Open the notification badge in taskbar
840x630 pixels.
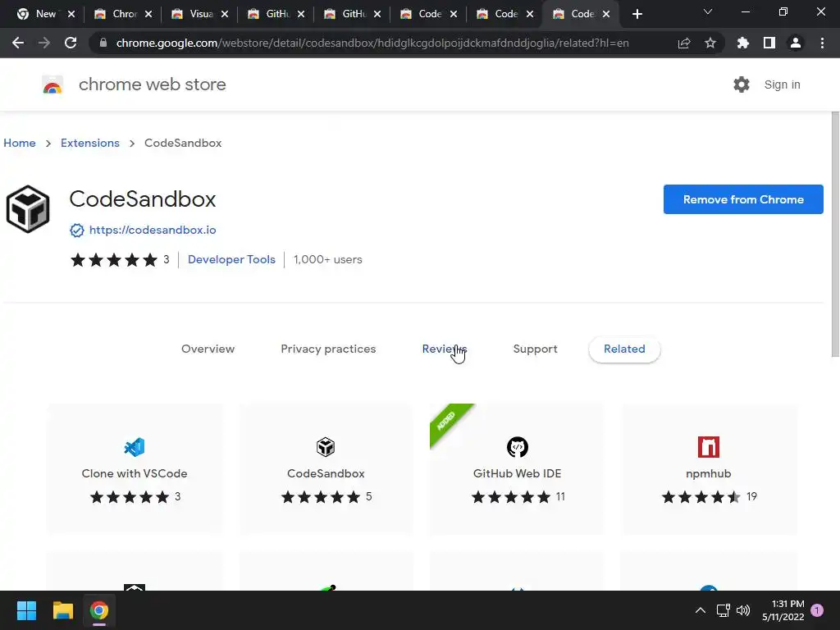click(817, 610)
